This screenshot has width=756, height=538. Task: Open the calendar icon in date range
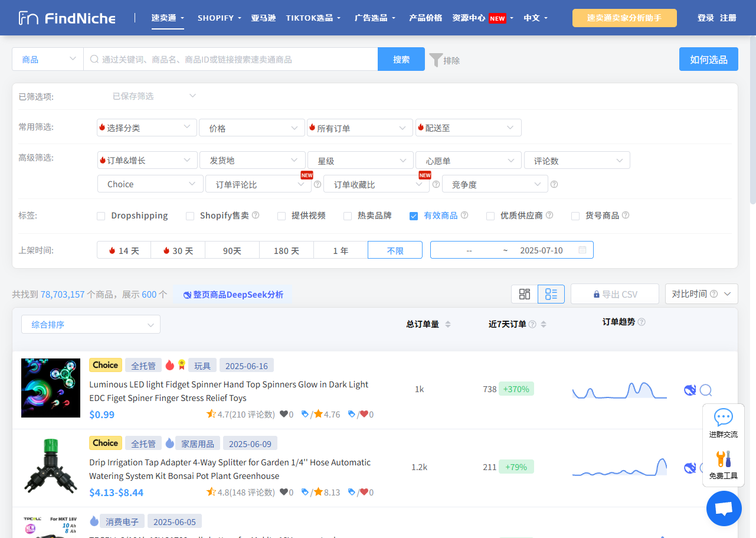(582, 250)
